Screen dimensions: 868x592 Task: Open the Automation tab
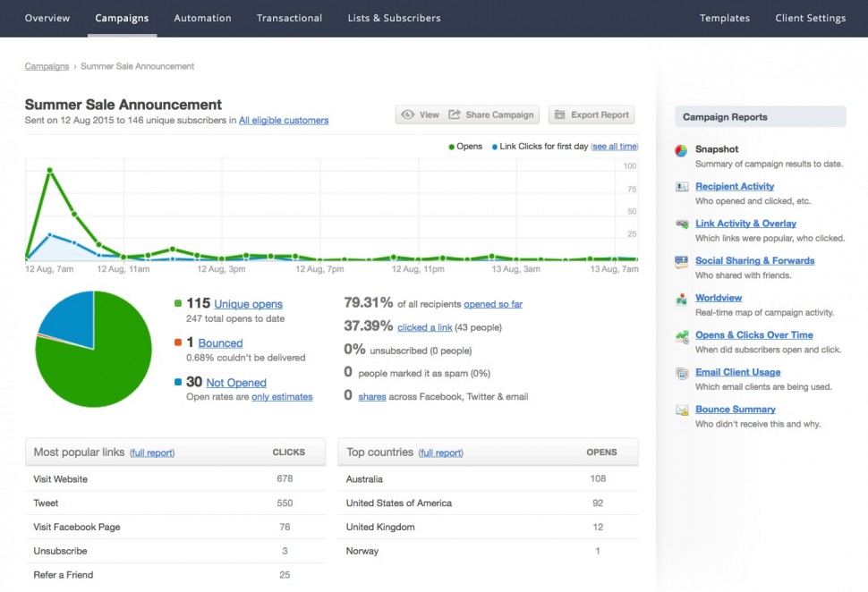point(202,18)
